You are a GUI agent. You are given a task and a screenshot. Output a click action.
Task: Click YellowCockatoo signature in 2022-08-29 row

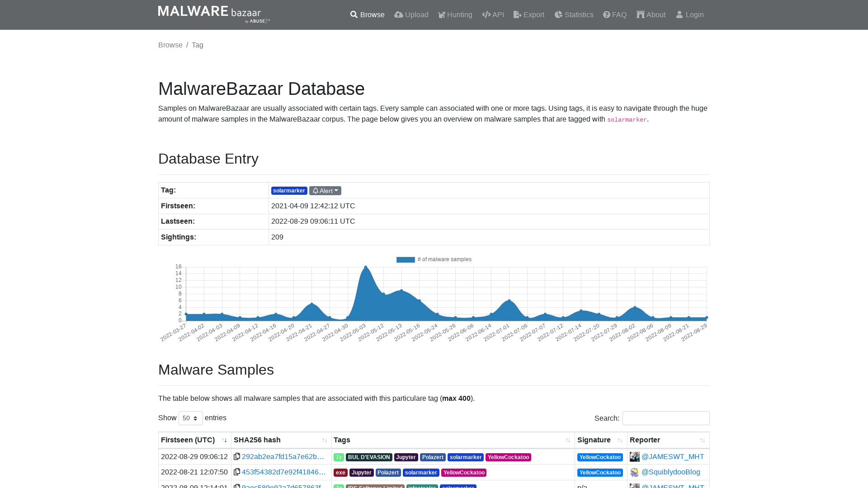click(x=600, y=457)
